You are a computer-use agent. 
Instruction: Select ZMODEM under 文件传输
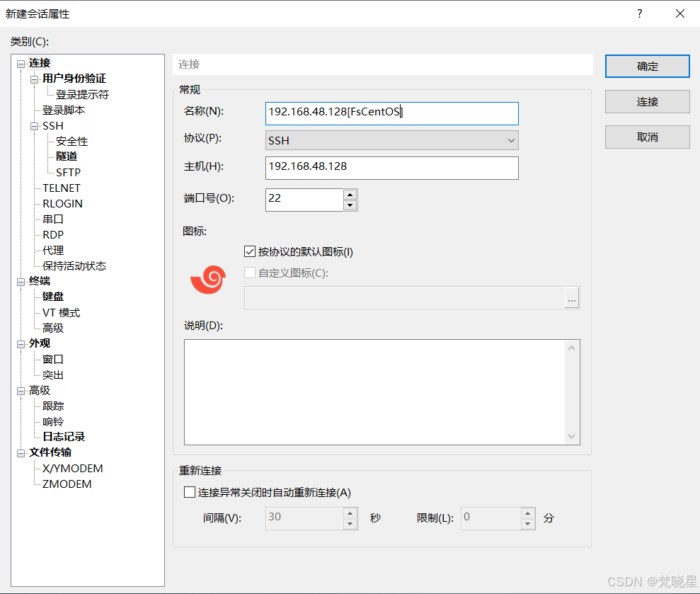tap(67, 484)
